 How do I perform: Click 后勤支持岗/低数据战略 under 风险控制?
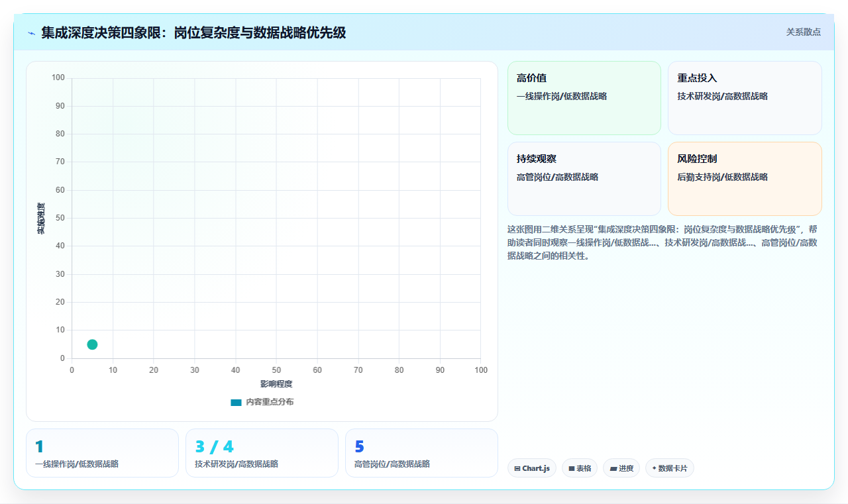pos(723,177)
